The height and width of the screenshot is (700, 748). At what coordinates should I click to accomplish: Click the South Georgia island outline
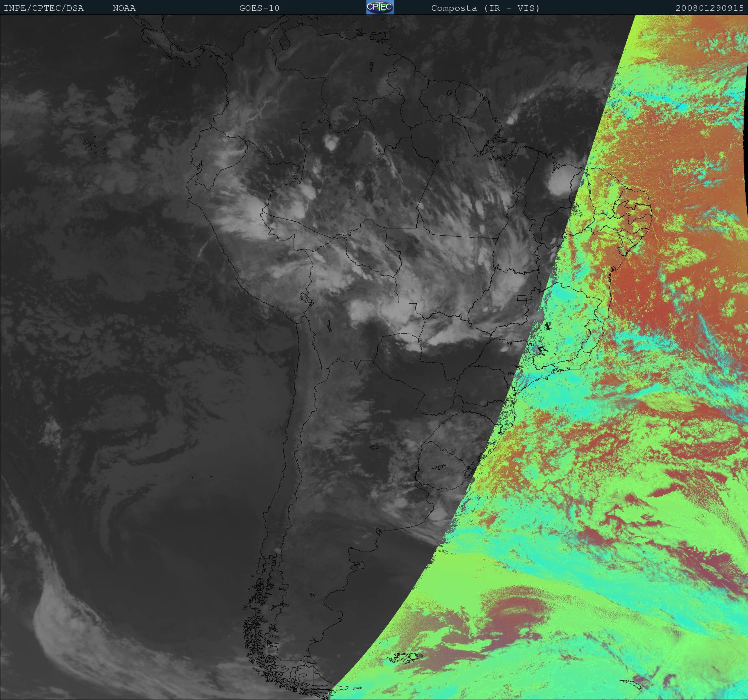(x=632, y=683)
